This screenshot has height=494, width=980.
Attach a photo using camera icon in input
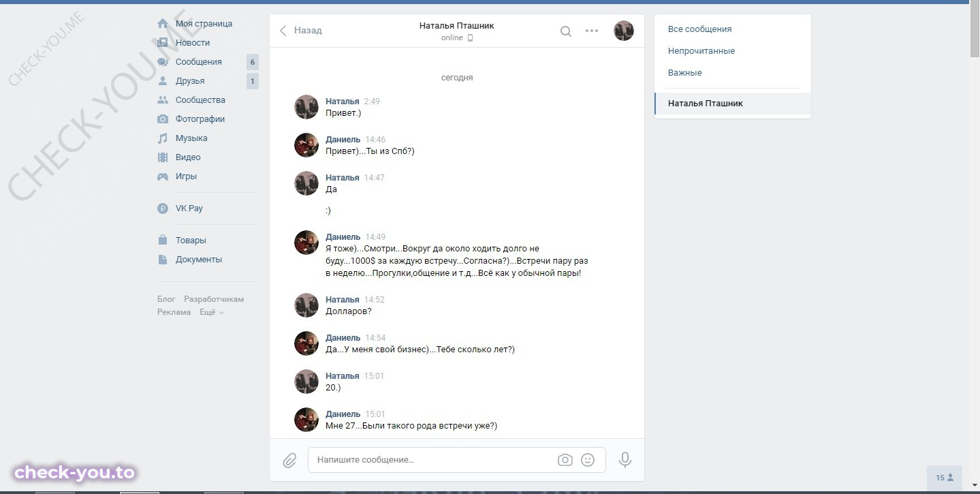[x=565, y=460]
